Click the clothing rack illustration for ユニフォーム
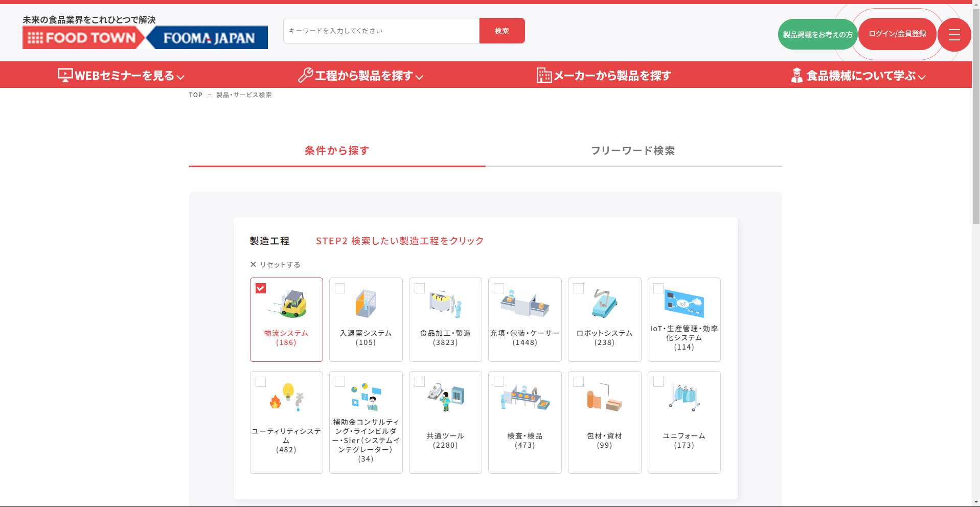 (684, 397)
